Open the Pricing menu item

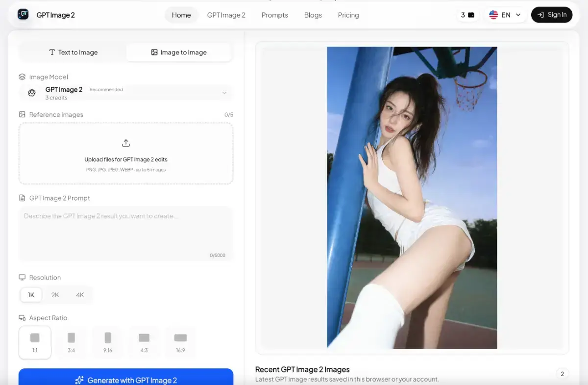tap(348, 15)
